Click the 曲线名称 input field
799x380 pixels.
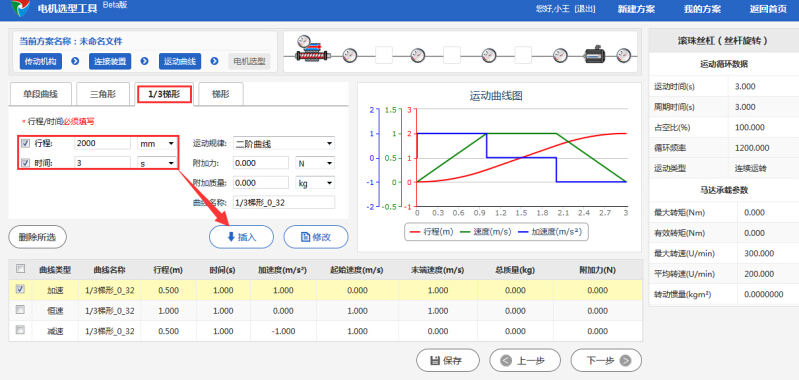click(284, 202)
